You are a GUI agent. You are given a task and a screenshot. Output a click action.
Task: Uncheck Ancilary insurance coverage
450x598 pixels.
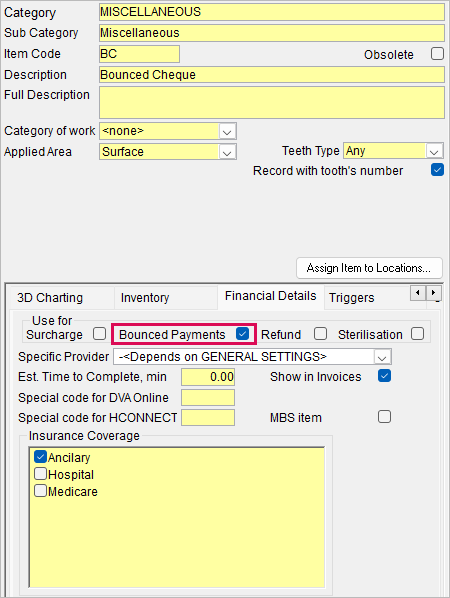(40, 457)
